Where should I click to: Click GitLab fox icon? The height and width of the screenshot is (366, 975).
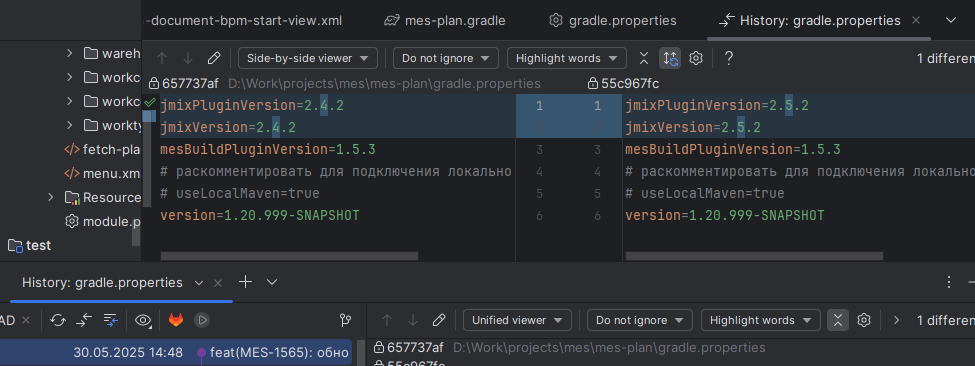(x=176, y=320)
